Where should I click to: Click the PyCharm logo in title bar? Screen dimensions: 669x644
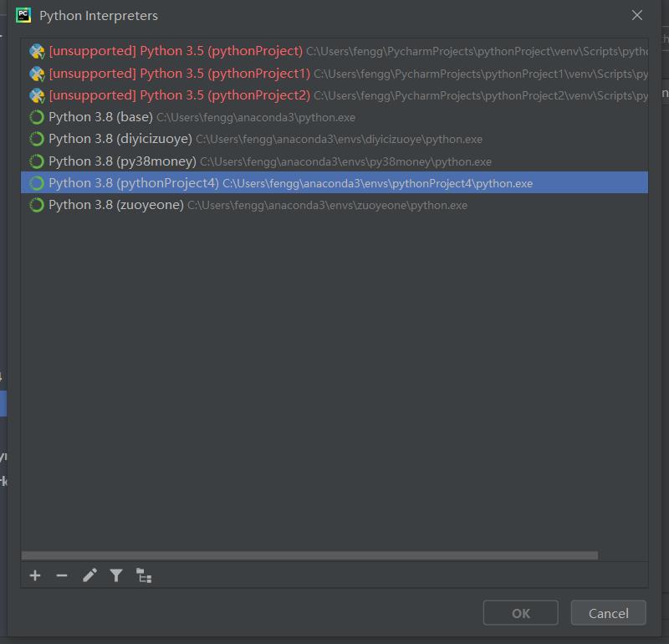[x=23, y=15]
